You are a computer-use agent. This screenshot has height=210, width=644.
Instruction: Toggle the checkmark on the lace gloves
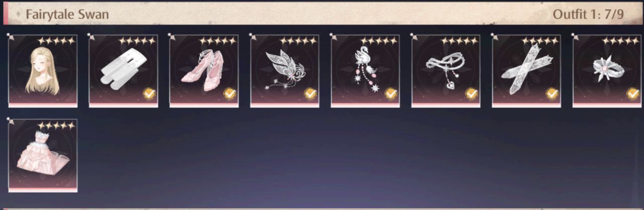pos(552,94)
